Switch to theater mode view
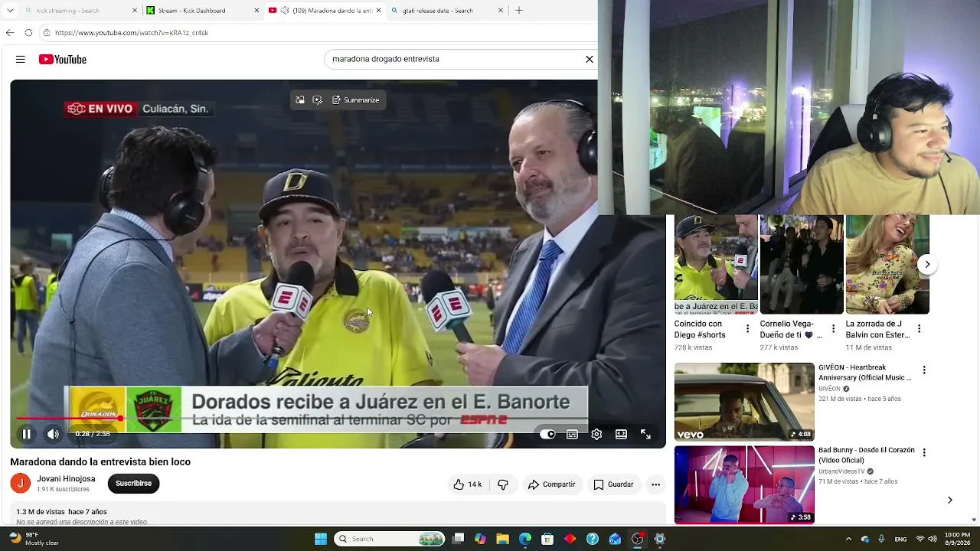Screen dimensions: 980x551 [621, 434]
